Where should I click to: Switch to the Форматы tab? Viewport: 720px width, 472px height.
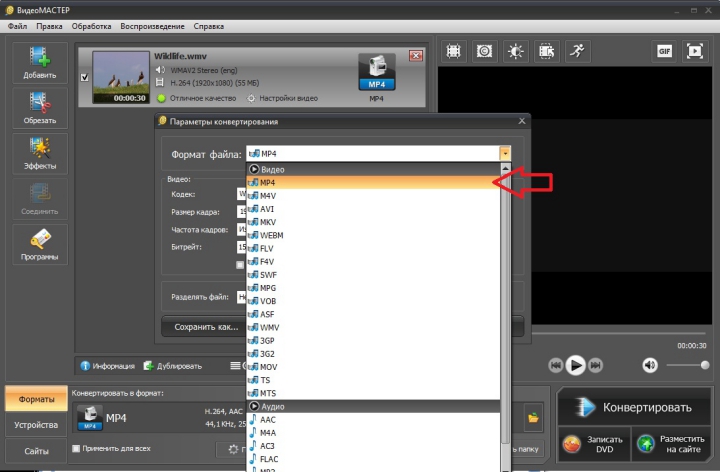(36, 399)
